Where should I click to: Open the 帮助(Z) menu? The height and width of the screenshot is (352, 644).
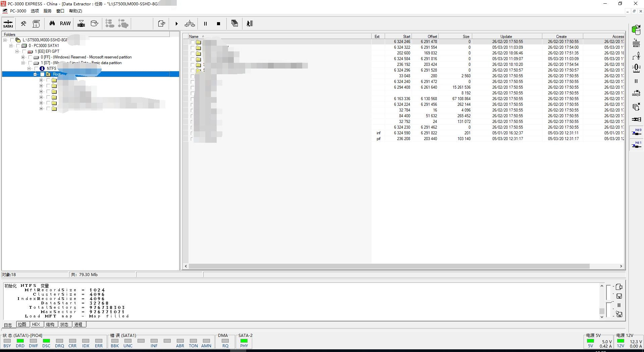pos(75,11)
